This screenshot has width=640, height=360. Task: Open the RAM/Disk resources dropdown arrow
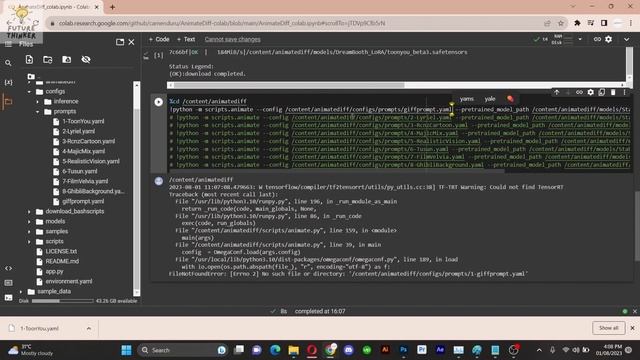click(580, 39)
